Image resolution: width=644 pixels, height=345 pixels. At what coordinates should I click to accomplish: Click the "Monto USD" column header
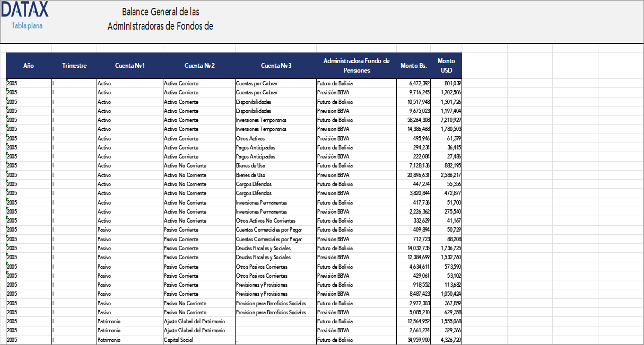pyautogui.click(x=446, y=66)
